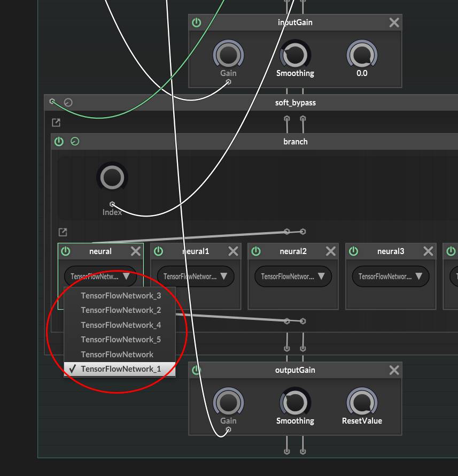The height and width of the screenshot is (476, 458).
Task: Remove the neural node with its X
Action: (136, 251)
